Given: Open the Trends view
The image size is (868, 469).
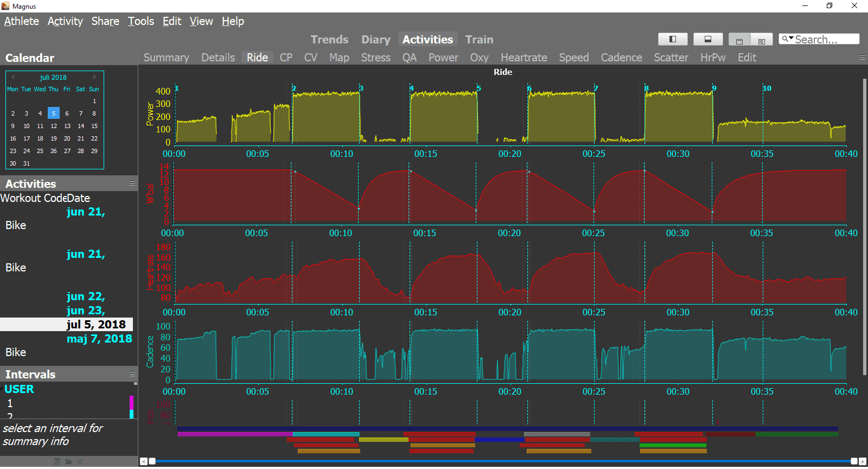Looking at the screenshot, I should (x=329, y=40).
